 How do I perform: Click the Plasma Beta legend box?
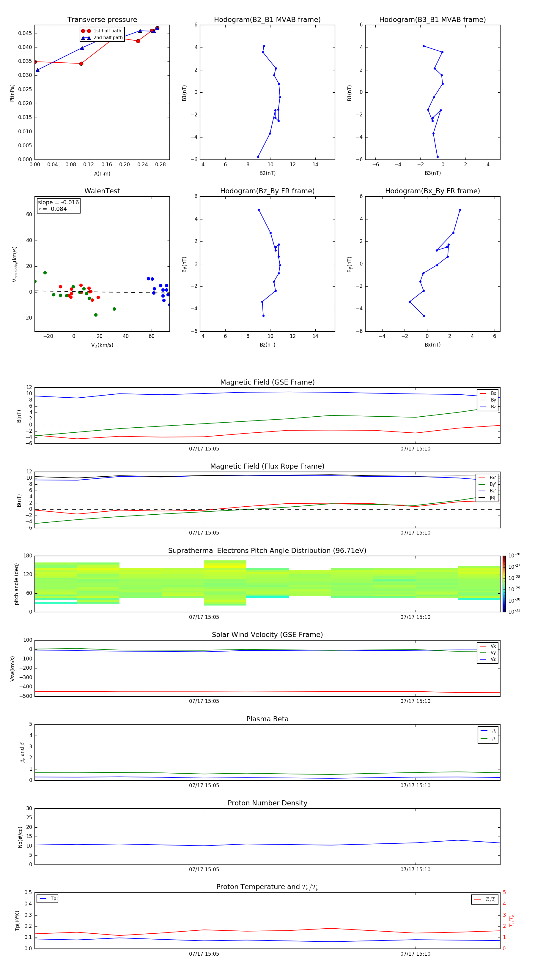click(x=488, y=735)
